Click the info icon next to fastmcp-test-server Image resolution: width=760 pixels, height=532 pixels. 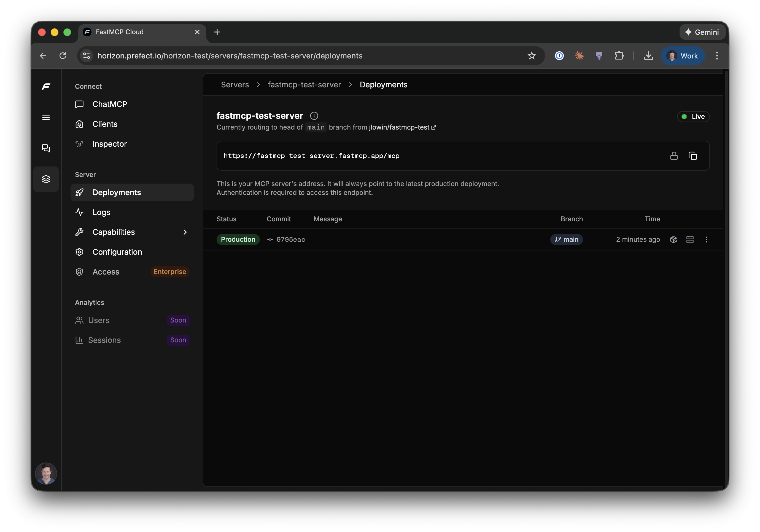click(x=314, y=116)
